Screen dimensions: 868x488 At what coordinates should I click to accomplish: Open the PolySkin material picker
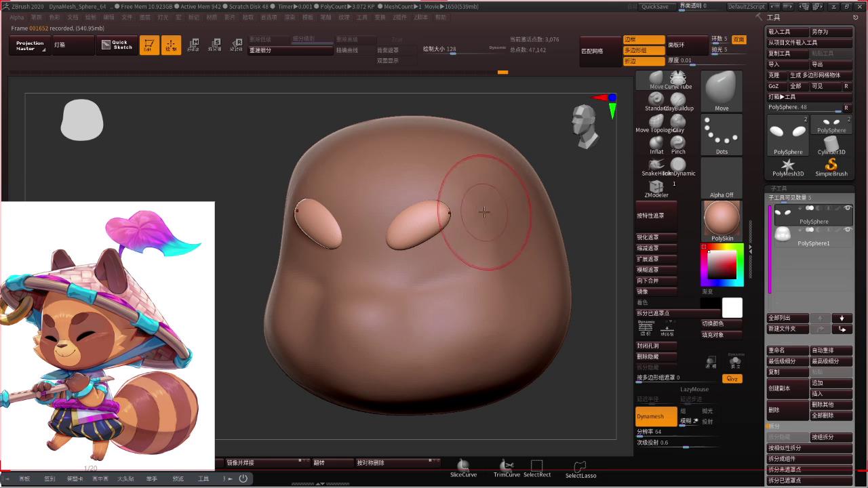click(x=722, y=222)
